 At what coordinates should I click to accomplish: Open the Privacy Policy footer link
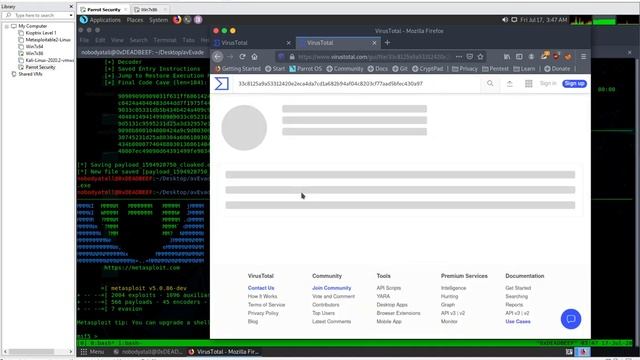[x=263, y=313]
